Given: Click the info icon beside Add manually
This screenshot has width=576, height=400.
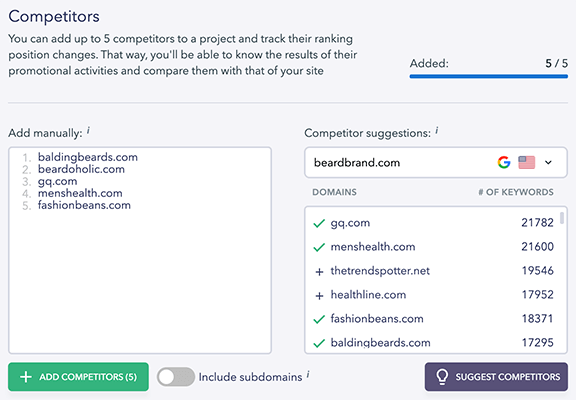Looking at the screenshot, I should click(x=88, y=130).
